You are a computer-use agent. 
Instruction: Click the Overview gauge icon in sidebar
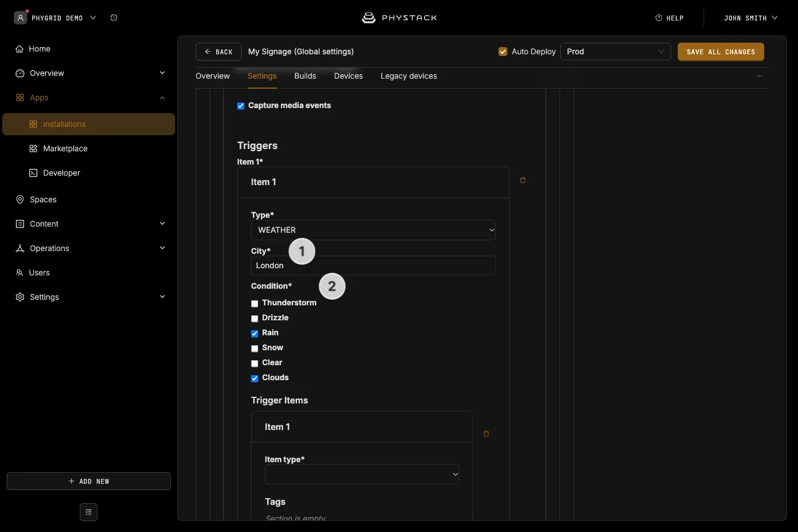[20, 73]
